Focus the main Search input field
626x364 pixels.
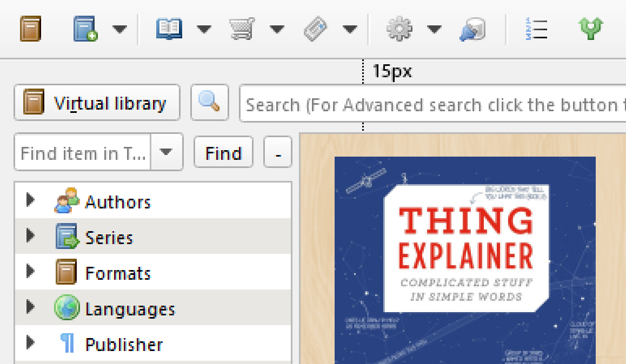tap(433, 104)
